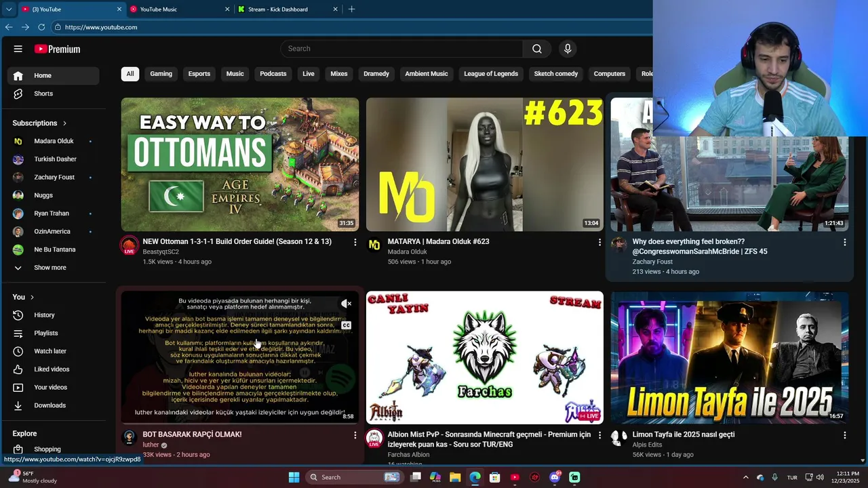Screen dimensions: 868x488
Task: Open Shopping under Explore
Action: click(x=53, y=449)
